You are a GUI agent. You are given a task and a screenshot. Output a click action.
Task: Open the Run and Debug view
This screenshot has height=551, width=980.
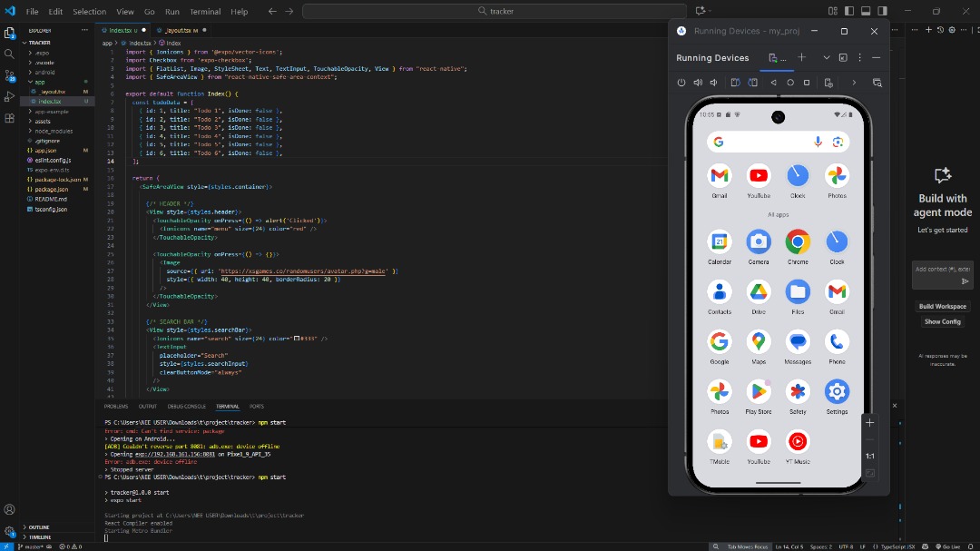pos(9,97)
